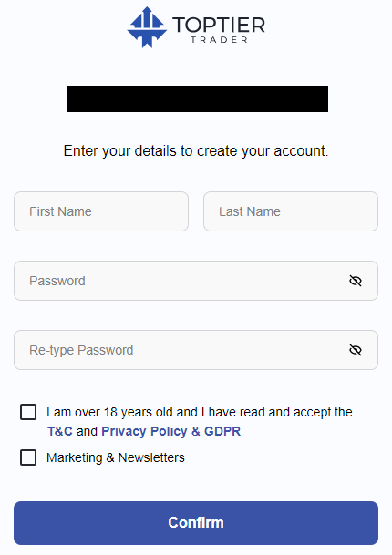
Task: Click the TopTier Trader arrow logo icon
Action: 147,27
